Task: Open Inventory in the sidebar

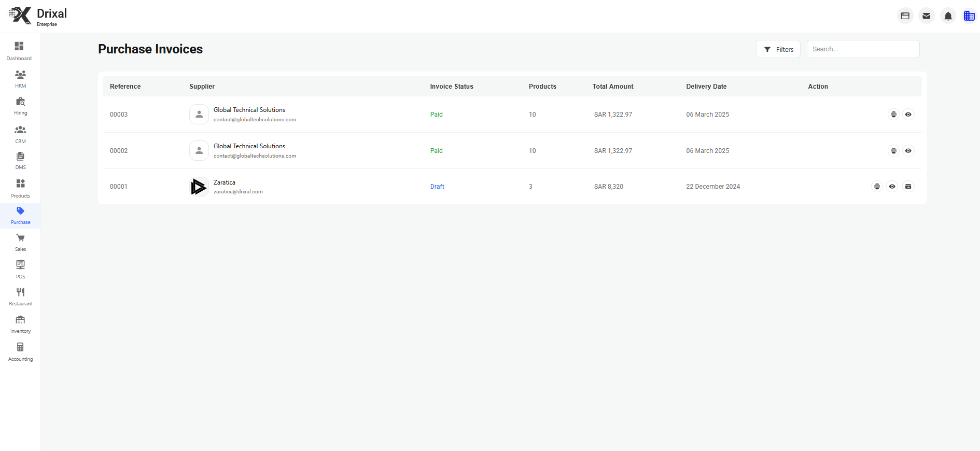Action: click(20, 325)
